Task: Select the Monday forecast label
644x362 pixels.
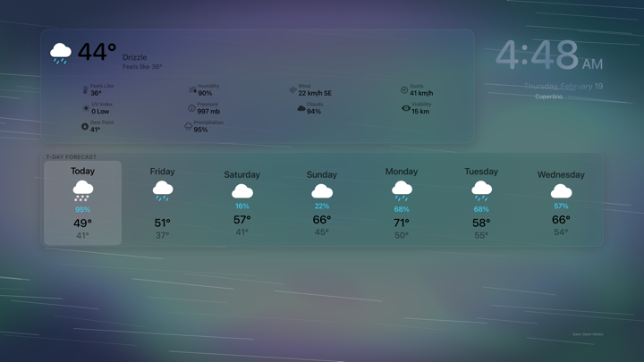Action: click(402, 172)
